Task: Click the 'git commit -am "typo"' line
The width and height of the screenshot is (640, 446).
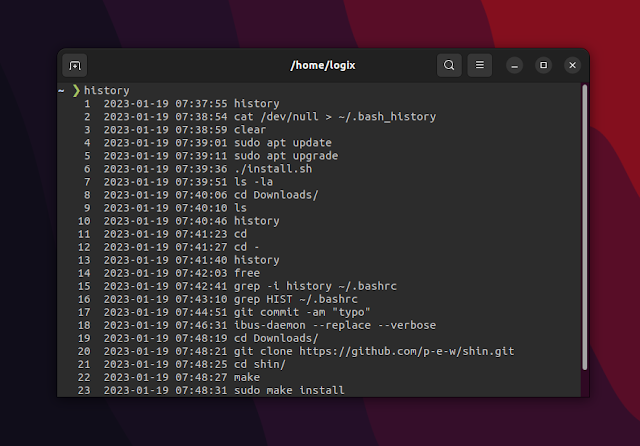Action: point(224,312)
